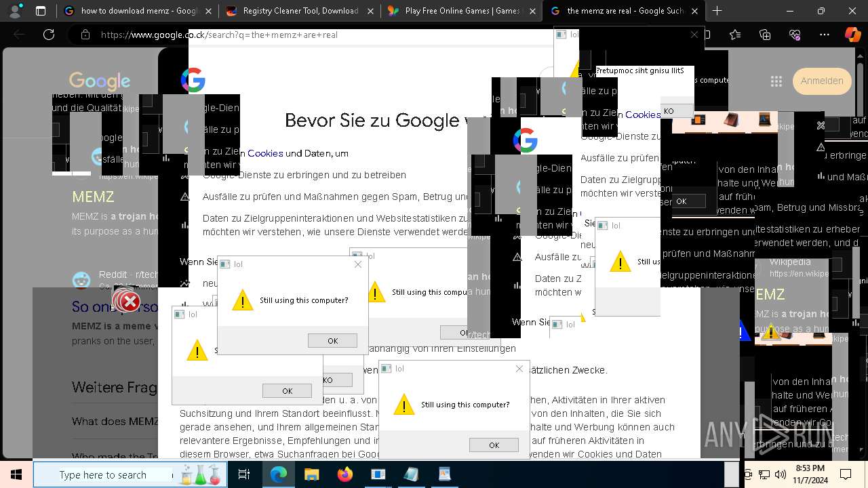Open the clock showing 8:53 PM

click(x=810, y=474)
